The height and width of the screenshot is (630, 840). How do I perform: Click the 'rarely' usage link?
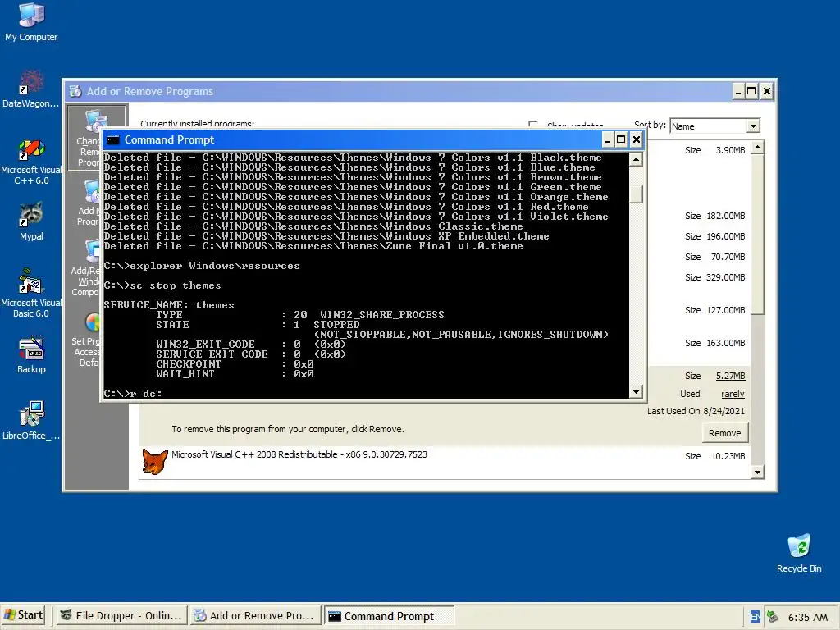[x=733, y=394]
